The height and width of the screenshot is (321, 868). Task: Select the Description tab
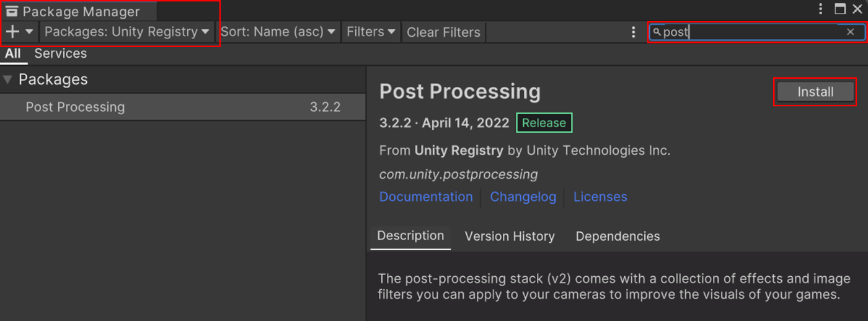tap(410, 237)
